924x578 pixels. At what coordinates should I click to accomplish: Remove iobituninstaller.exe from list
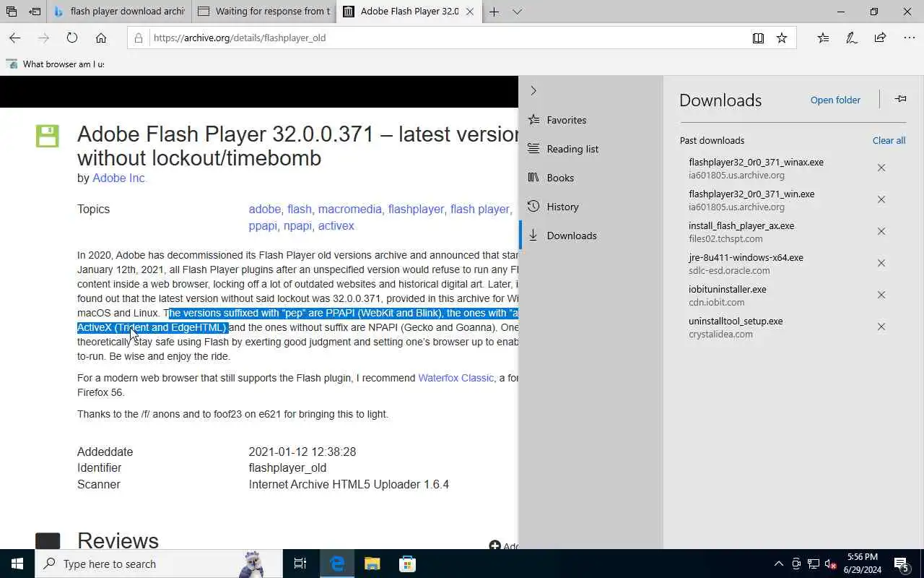pos(881,295)
